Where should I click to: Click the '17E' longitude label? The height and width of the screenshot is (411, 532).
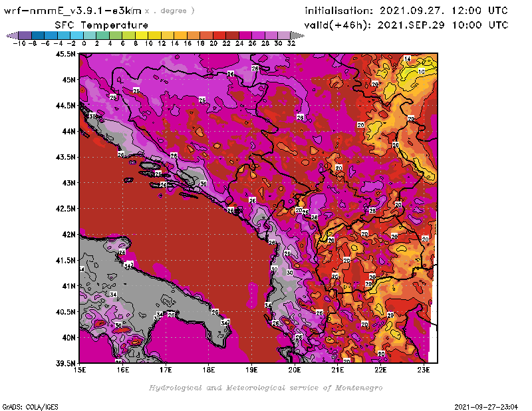166,370
